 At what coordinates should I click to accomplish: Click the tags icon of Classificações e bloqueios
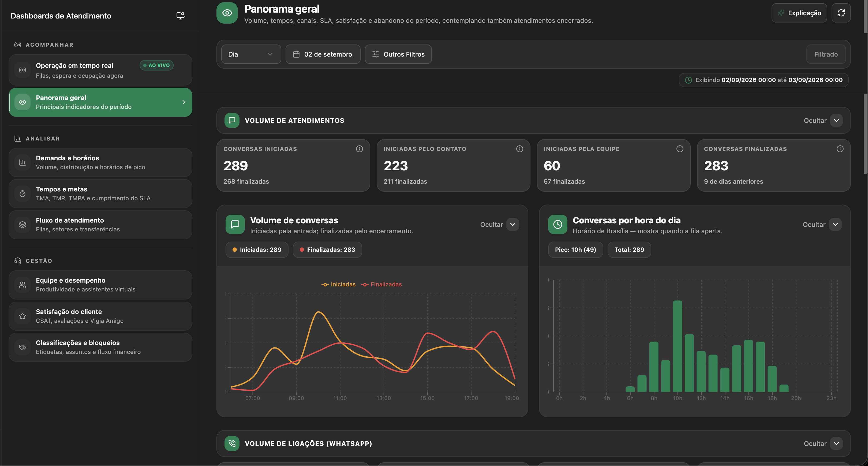(23, 347)
